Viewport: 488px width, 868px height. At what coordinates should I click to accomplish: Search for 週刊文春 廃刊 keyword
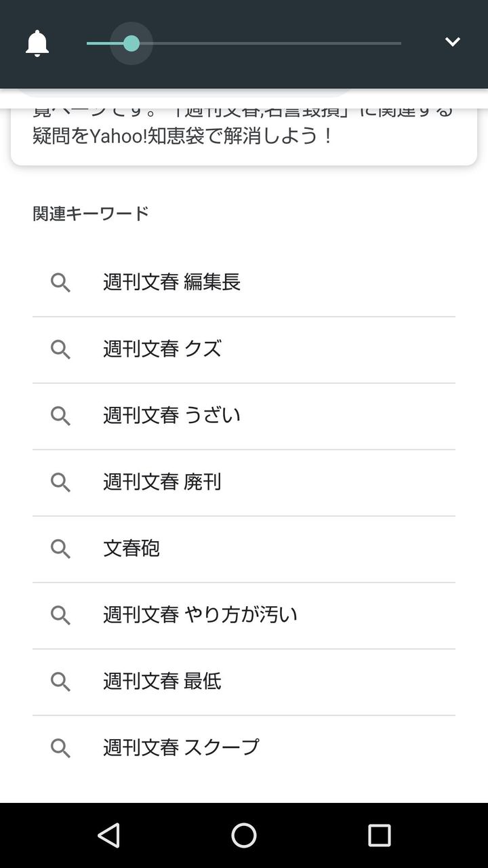[162, 481]
